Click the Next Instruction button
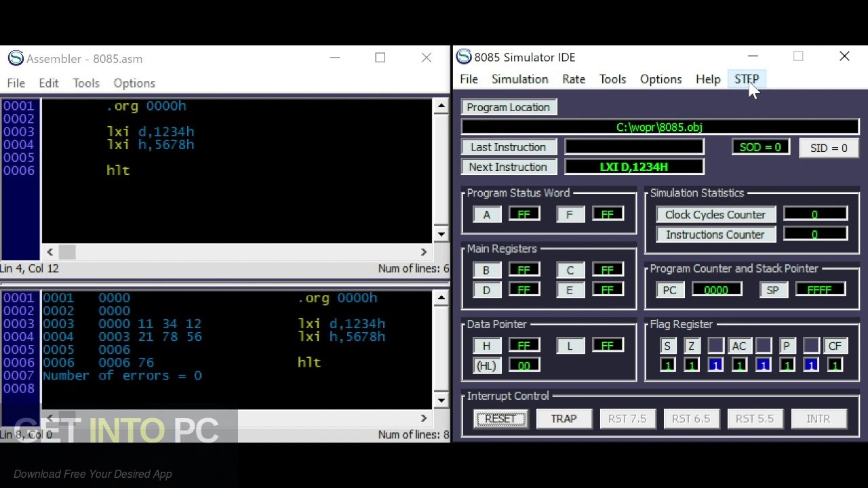 pyautogui.click(x=508, y=167)
